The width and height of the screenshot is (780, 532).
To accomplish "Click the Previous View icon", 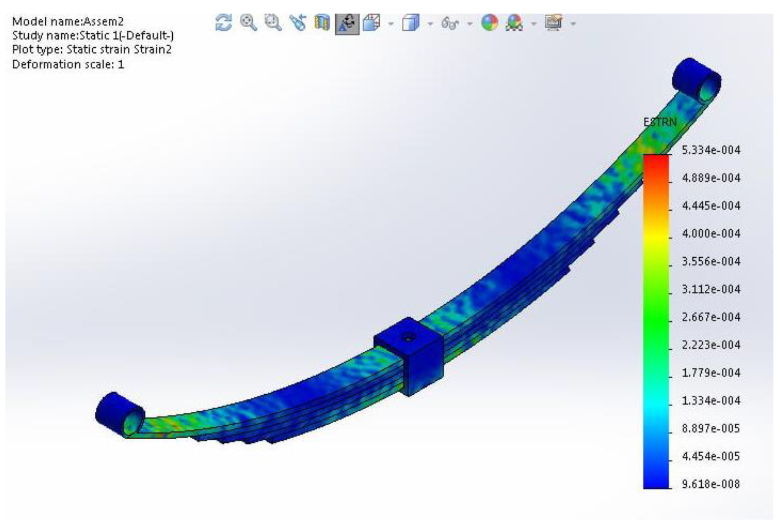I will [x=298, y=23].
